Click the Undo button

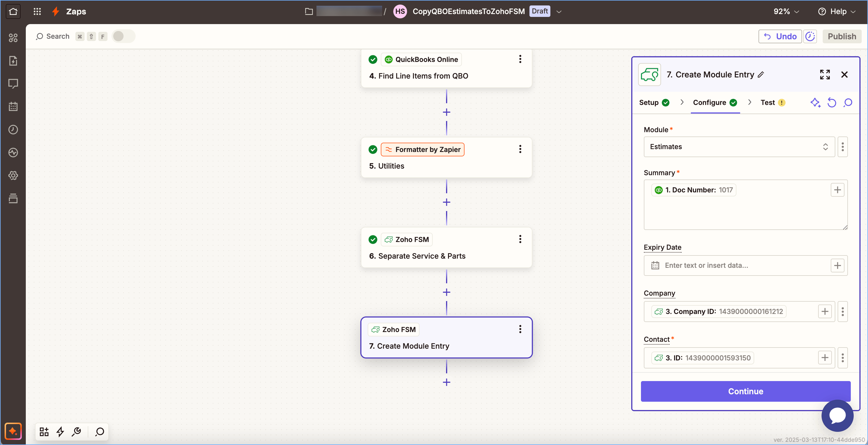[780, 36]
